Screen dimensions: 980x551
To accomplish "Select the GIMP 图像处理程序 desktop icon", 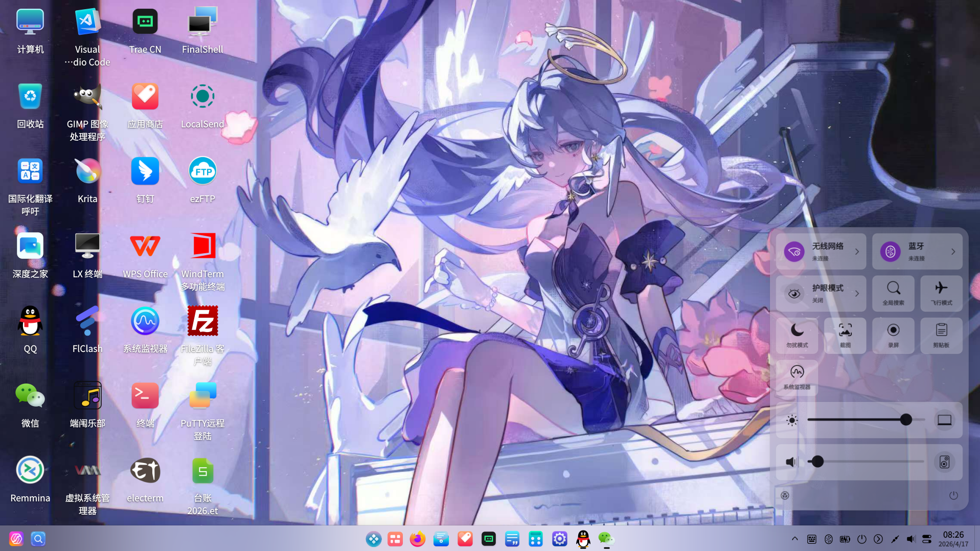I will coord(87,96).
